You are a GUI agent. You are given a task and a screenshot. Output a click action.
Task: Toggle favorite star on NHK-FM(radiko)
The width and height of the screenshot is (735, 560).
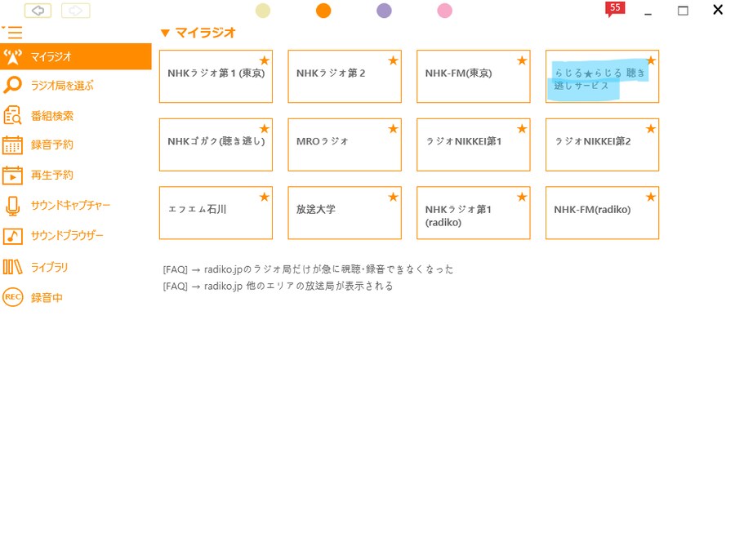(651, 197)
